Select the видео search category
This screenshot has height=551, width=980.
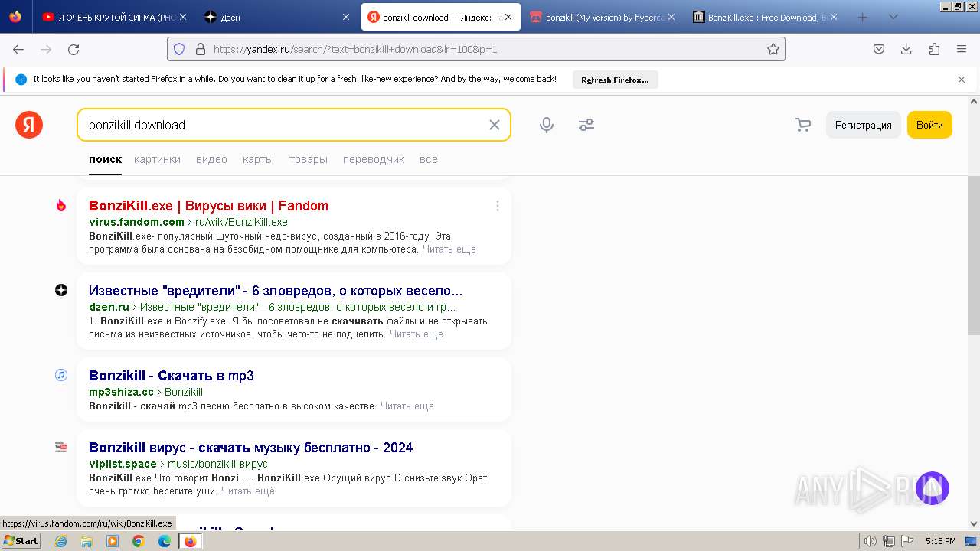[211, 159]
